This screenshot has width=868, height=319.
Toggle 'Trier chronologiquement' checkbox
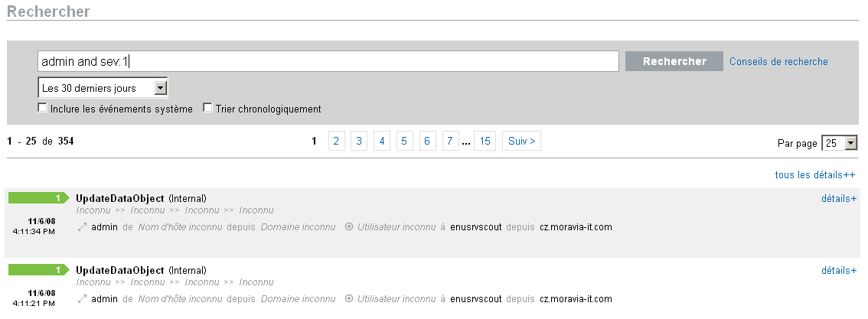[207, 109]
